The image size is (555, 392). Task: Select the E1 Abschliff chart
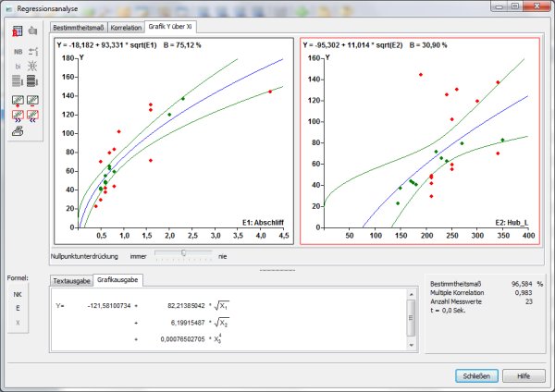click(x=174, y=141)
